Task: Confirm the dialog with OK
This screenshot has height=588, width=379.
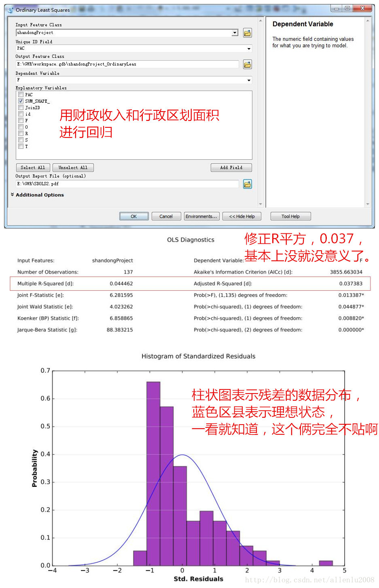Action: 134,216
